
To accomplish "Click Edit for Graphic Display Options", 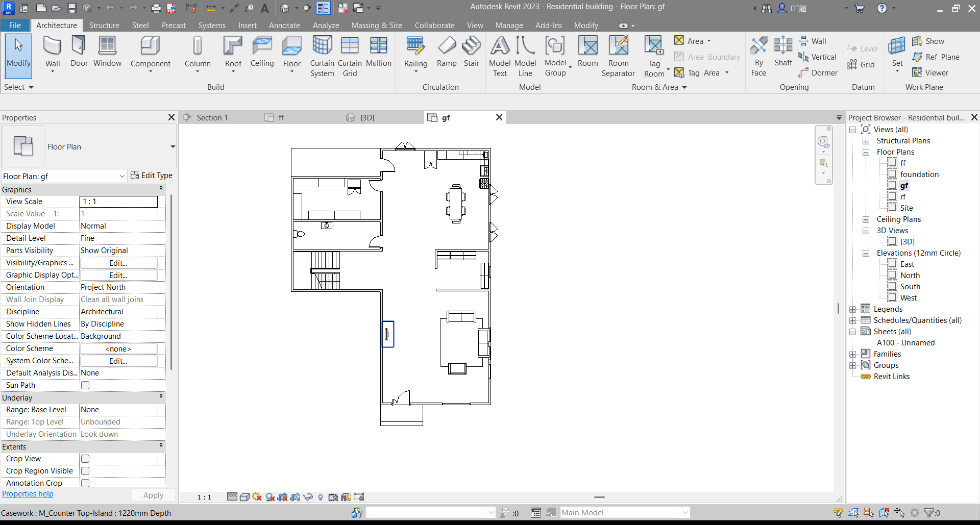I will point(118,275).
